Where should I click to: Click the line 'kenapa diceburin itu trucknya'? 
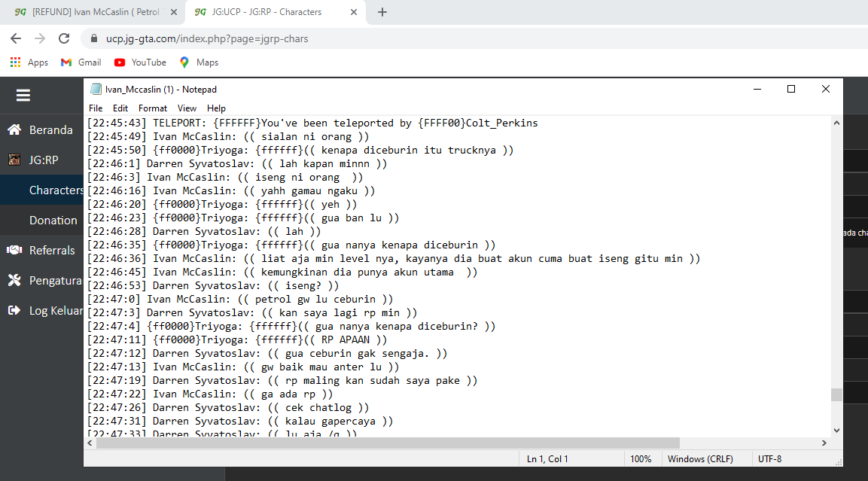pos(300,150)
